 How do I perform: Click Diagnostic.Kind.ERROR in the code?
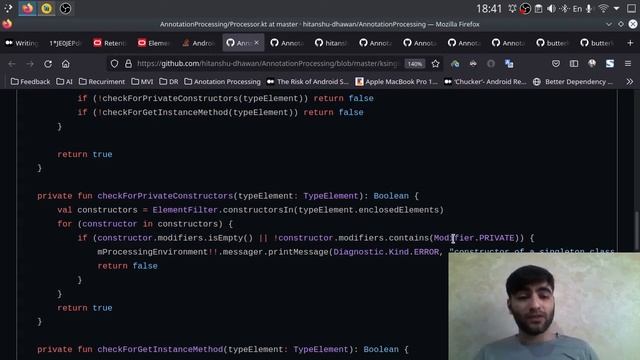pos(386,252)
